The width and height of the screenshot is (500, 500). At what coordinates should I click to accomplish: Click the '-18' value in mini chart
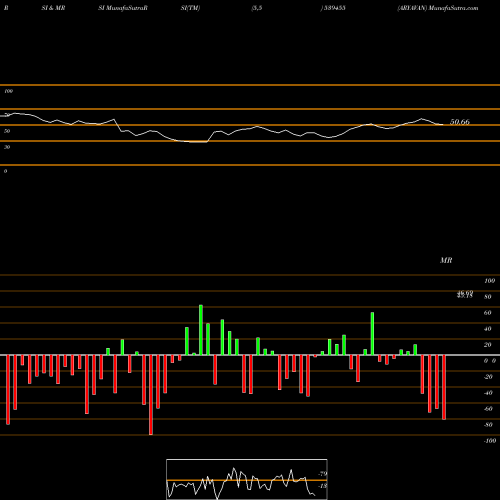pyautogui.click(x=322, y=486)
